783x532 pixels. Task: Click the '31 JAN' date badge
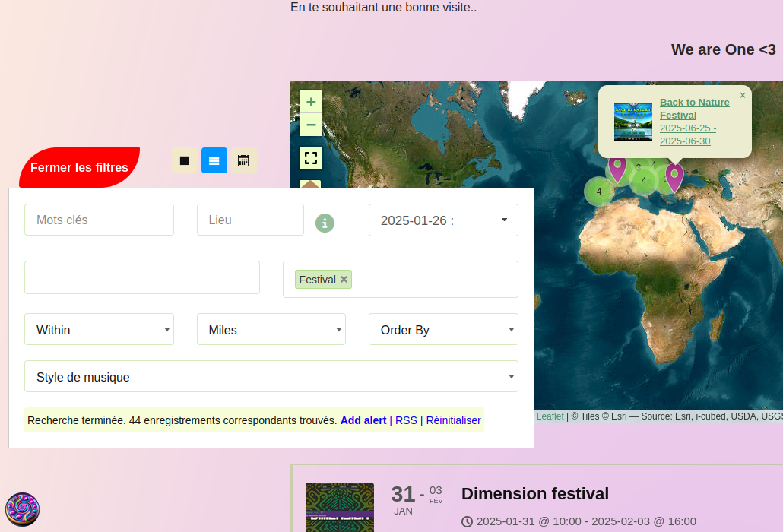tap(403, 499)
